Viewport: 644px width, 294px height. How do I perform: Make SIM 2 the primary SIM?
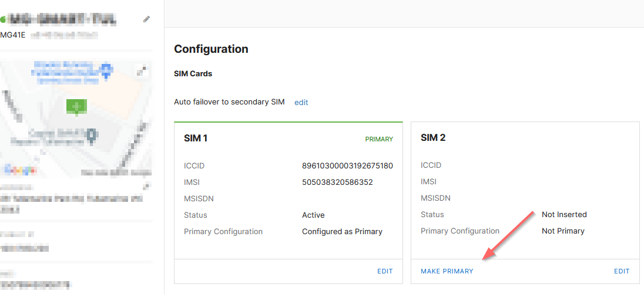coord(447,271)
